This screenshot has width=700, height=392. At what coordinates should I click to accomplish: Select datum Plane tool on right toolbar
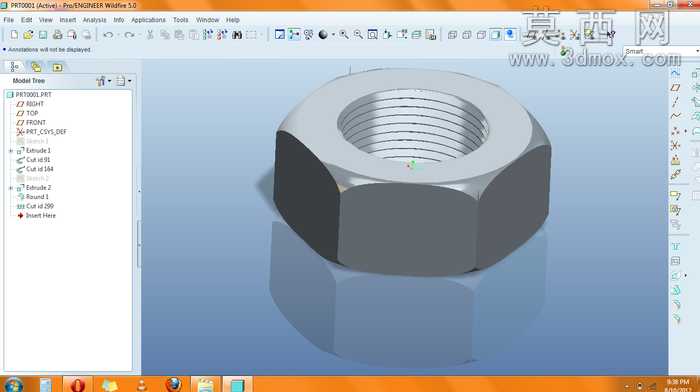point(675,88)
